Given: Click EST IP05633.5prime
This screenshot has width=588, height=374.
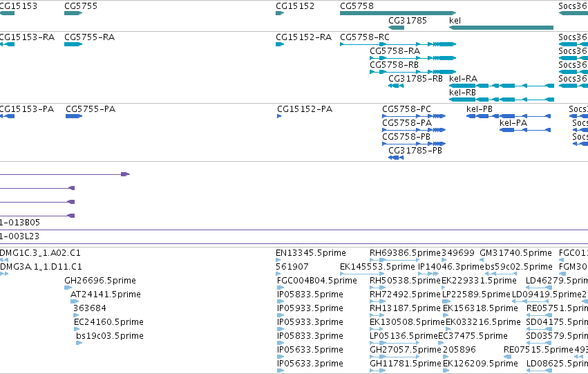Looking at the screenshot, I should tap(310, 350).
